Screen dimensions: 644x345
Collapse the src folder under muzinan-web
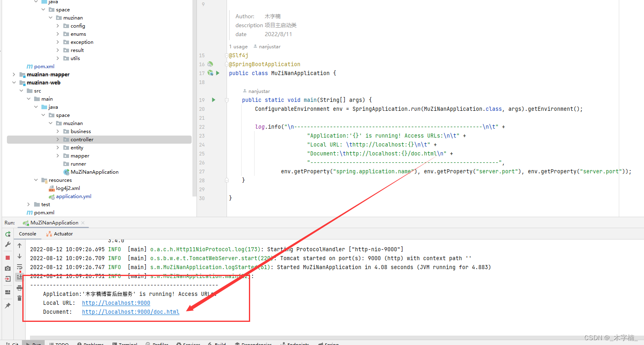[x=22, y=91]
